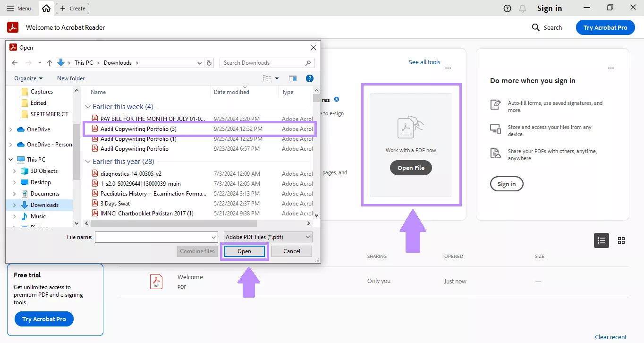Open the Adobe PDF Files type dropdown
The width and height of the screenshot is (644, 343).
point(267,237)
